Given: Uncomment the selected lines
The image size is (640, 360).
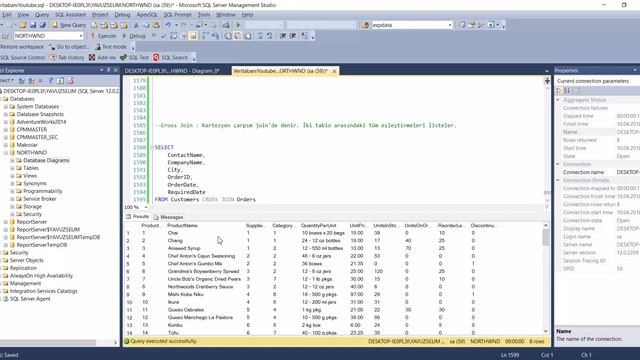Looking at the screenshot, I should (x=270, y=36).
